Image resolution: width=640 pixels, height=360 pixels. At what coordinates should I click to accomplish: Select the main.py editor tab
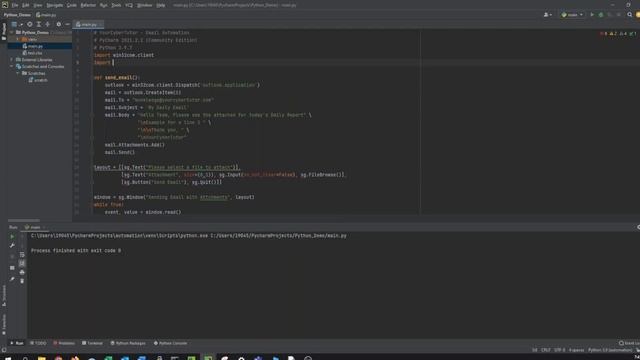[87, 24]
